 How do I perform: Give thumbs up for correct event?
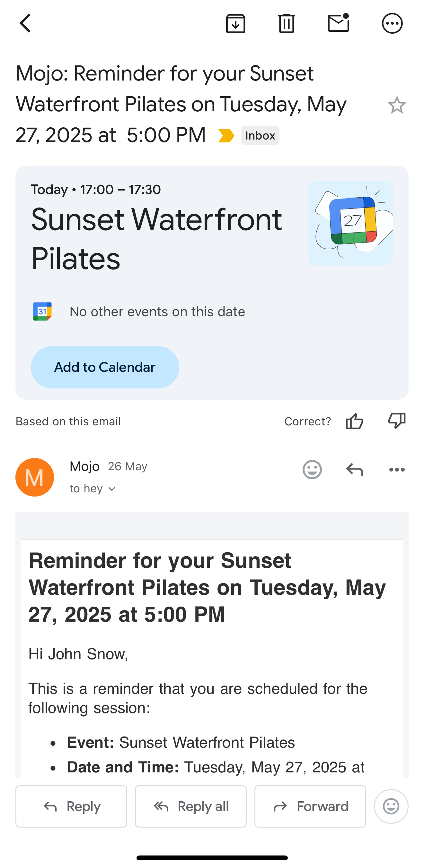pos(354,421)
